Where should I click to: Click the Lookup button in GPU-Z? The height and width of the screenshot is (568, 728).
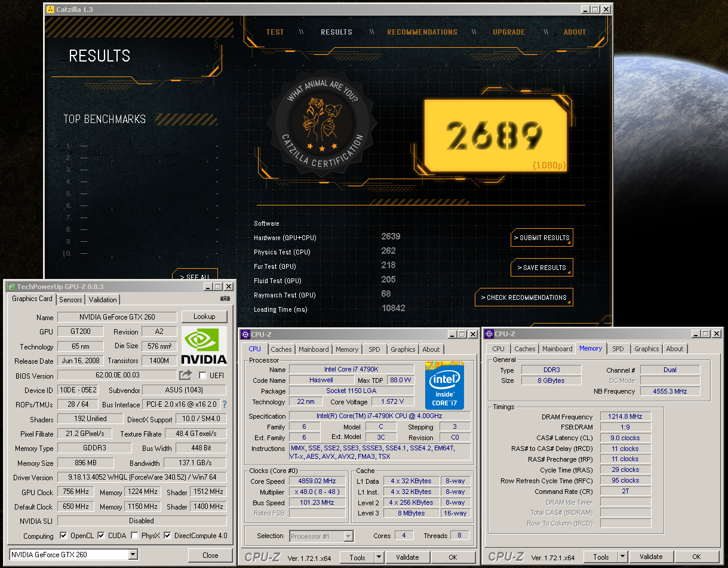[x=204, y=317]
